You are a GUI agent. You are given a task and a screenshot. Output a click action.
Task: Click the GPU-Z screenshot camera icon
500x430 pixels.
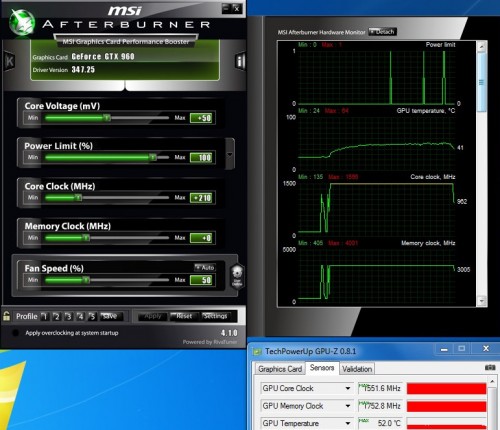point(490,367)
